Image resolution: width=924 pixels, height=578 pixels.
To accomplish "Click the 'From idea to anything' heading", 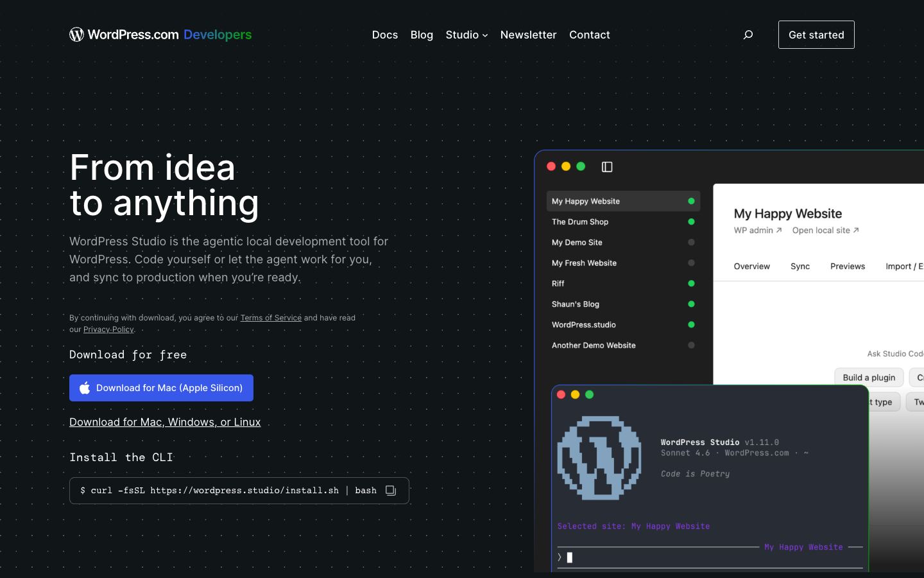I will [164, 185].
